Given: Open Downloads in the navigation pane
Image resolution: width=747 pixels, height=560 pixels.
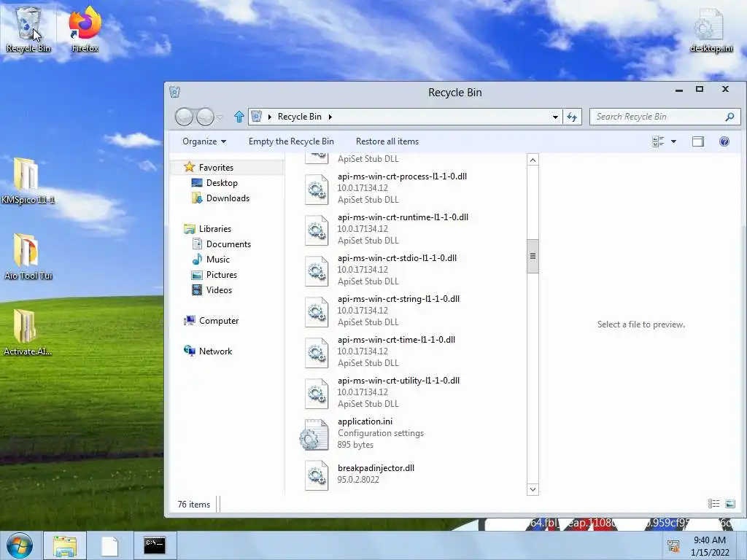Looking at the screenshot, I should pyautogui.click(x=228, y=198).
